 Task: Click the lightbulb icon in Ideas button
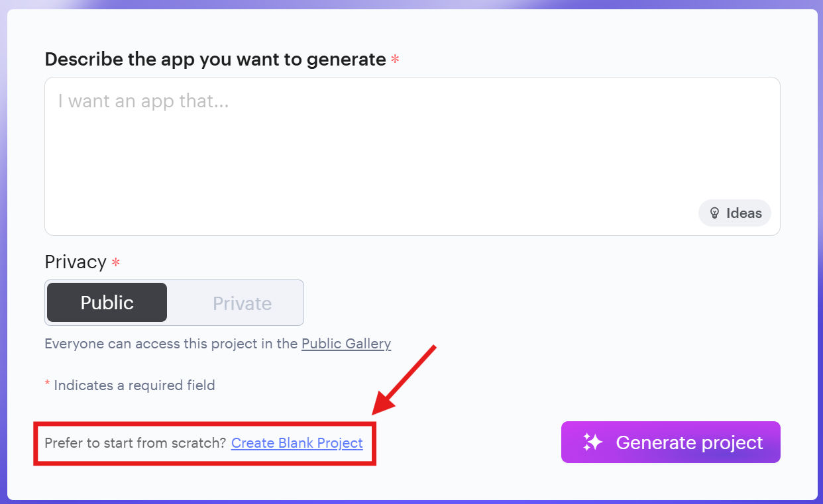[714, 213]
